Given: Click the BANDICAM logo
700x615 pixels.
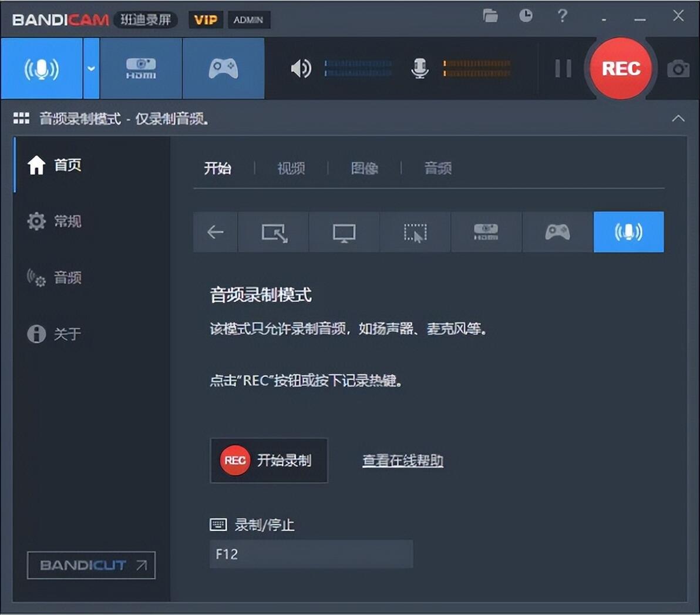Looking at the screenshot, I should point(60,19).
